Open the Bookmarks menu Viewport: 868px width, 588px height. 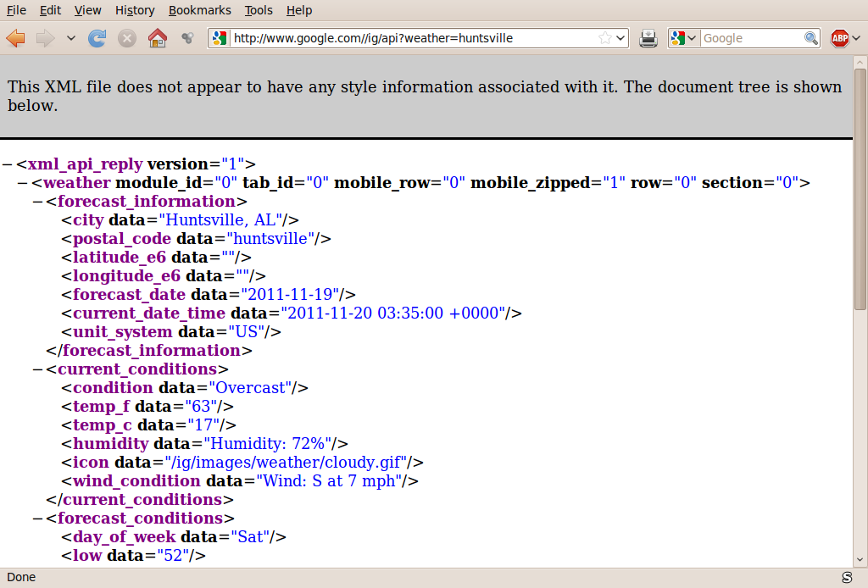click(199, 10)
